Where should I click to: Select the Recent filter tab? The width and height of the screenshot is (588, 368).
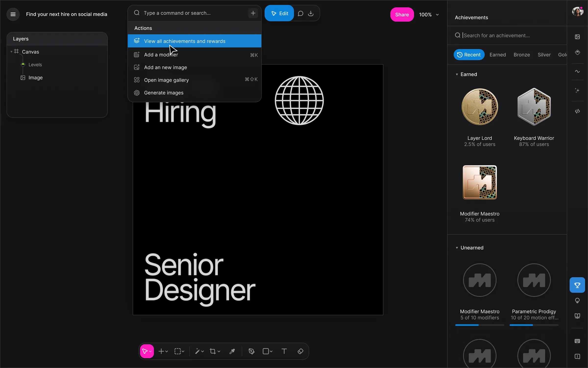(469, 55)
